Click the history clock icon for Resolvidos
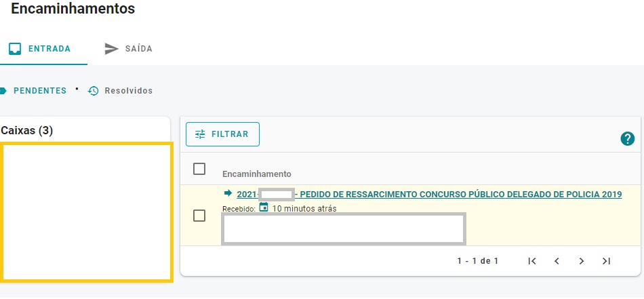Screen dimensions: 644x299 94,91
